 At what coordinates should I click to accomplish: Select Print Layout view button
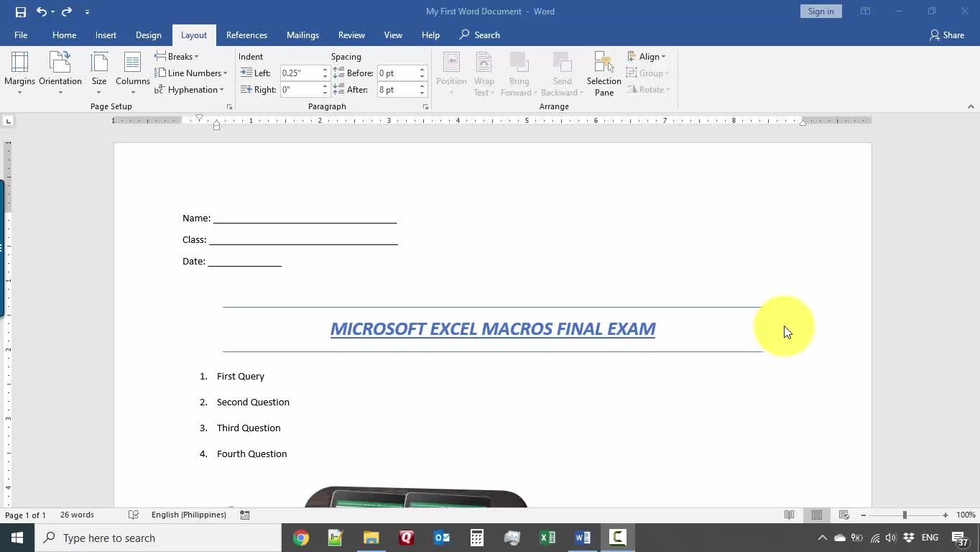pyautogui.click(x=817, y=515)
